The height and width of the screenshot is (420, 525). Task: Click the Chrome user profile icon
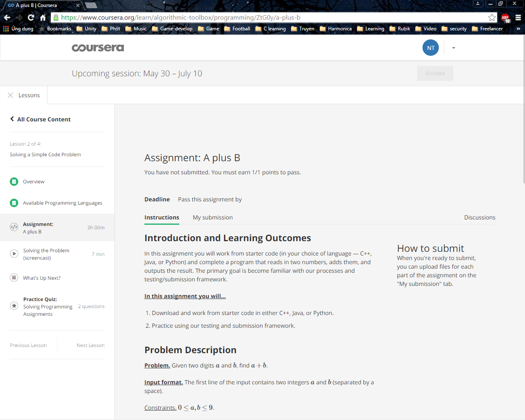478,4
